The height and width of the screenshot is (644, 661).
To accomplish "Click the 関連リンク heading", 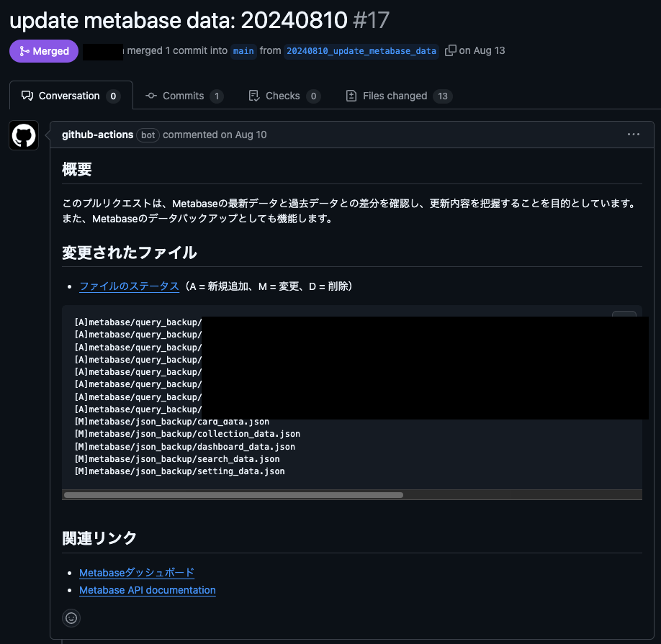I will [x=99, y=538].
